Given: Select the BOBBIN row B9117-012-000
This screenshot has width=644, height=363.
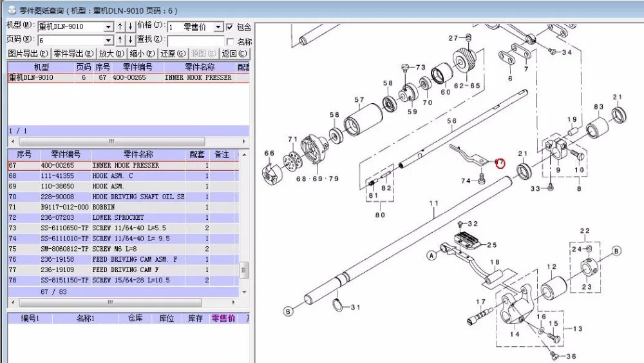Looking at the screenshot, I should [x=123, y=207].
